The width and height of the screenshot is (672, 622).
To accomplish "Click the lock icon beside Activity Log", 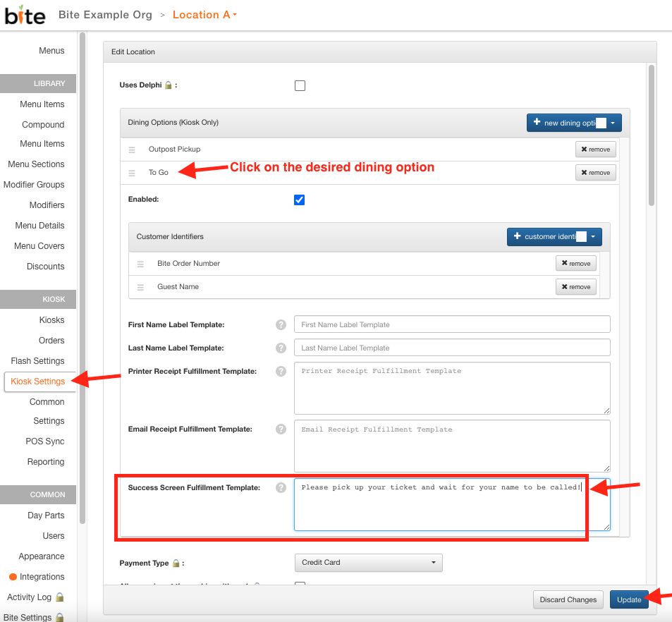I will pos(59,596).
